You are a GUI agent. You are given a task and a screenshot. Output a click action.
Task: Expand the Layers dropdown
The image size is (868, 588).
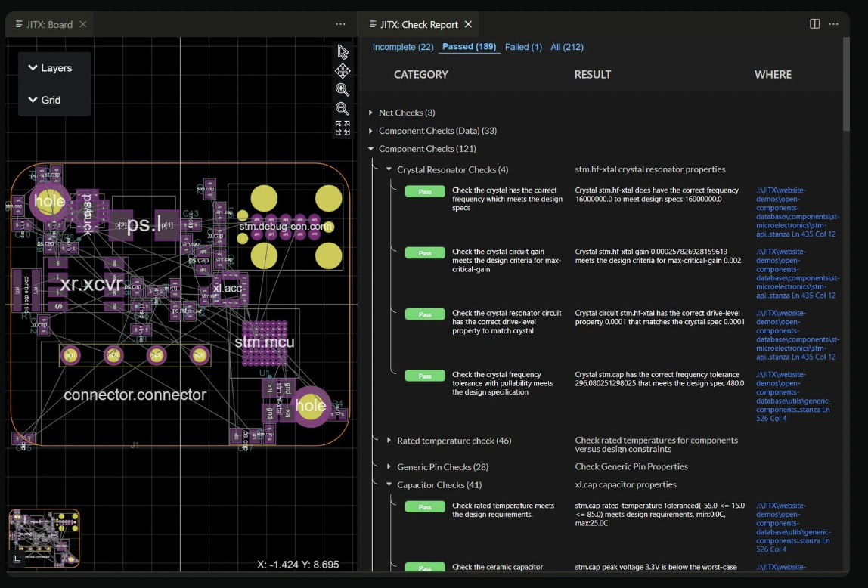click(x=50, y=68)
